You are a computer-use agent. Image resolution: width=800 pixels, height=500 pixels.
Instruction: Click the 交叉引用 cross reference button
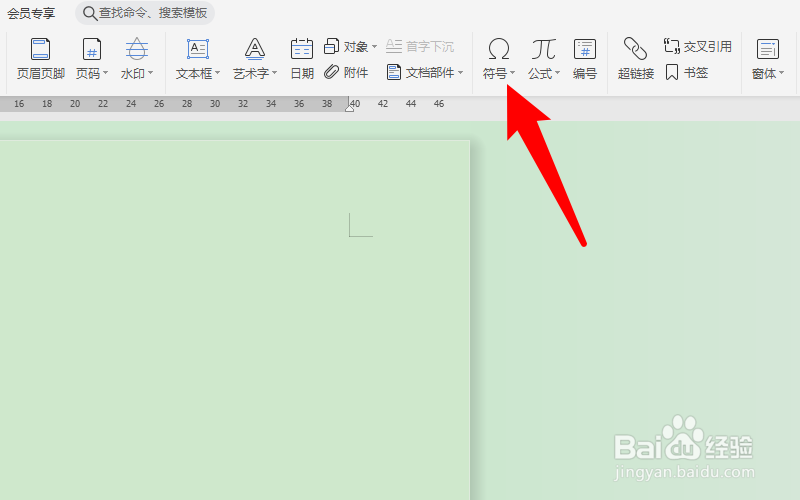[697, 46]
